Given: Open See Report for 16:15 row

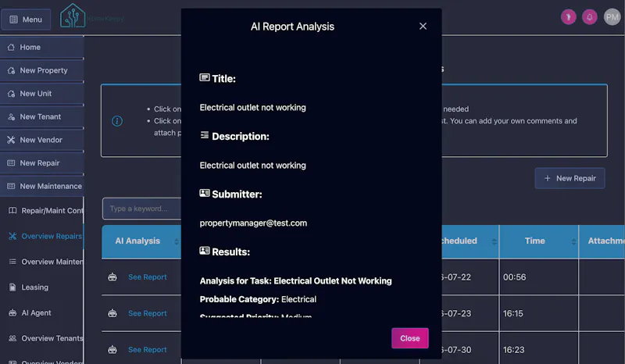Looking at the screenshot, I should [148, 313].
